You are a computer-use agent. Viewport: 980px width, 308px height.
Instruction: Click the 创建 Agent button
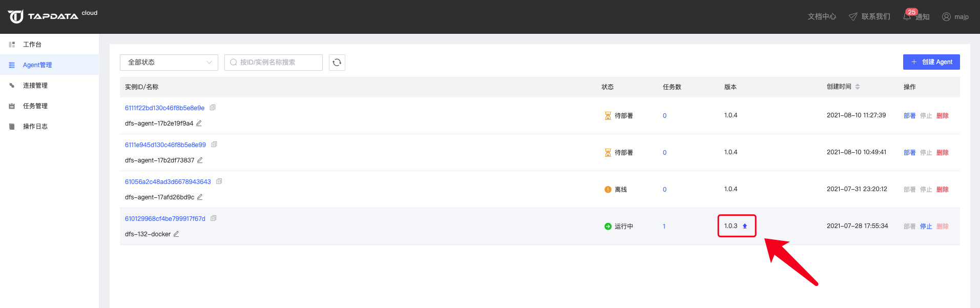tap(931, 62)
